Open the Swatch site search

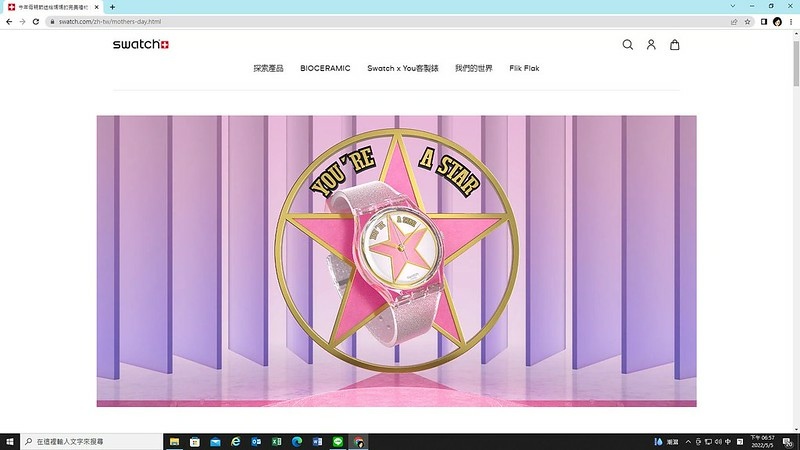tap(628, 44)
